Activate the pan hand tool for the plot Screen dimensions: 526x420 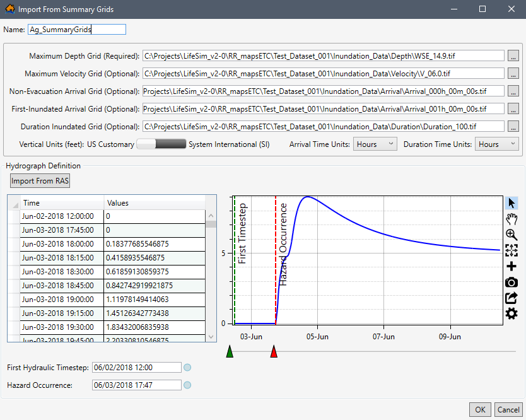[x=511, y=219]
